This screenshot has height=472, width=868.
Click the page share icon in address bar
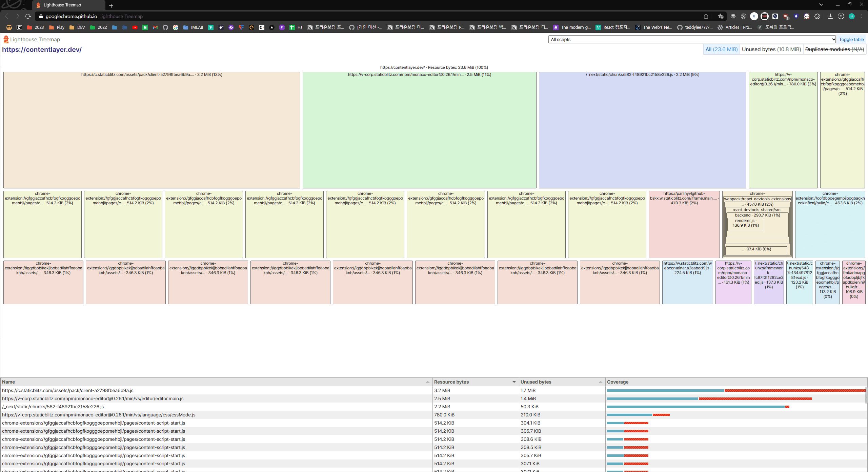pos(706,16)
